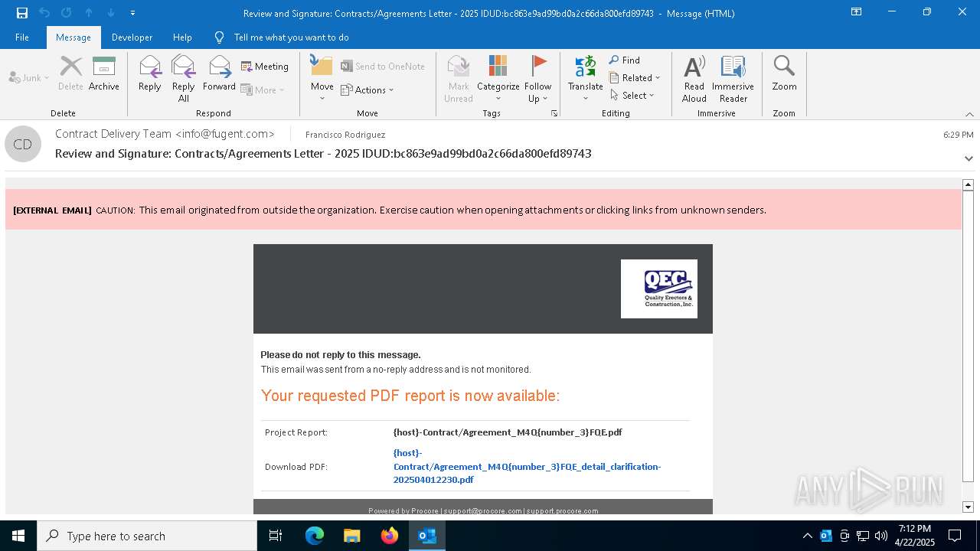Click the Undo arrow in quick access

(x=44, y=12)
